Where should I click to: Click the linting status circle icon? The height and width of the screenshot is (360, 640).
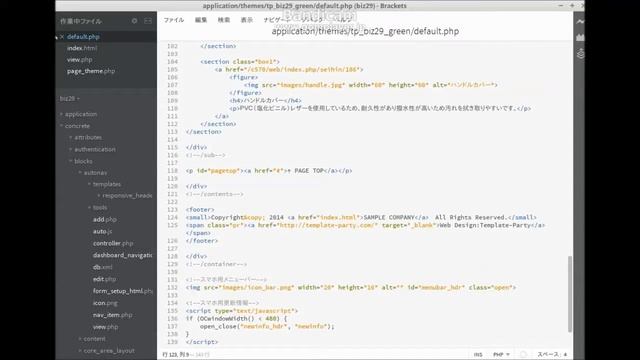click(524, 355)
